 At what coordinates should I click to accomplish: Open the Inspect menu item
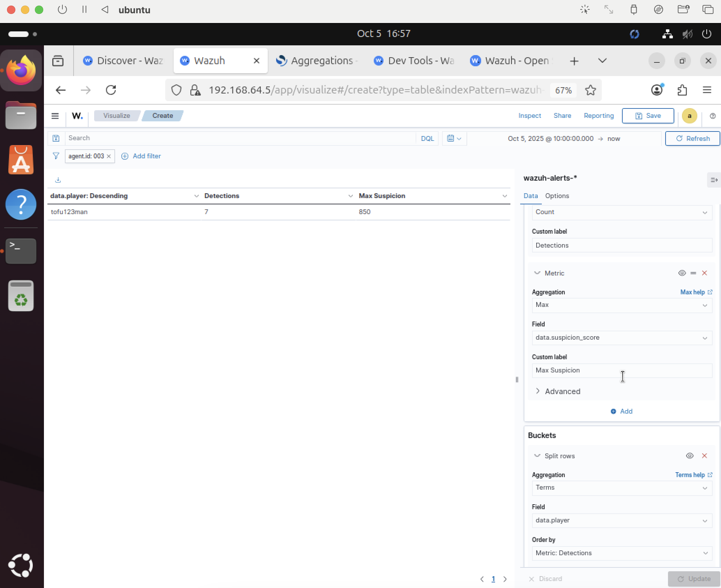point(529,116)
